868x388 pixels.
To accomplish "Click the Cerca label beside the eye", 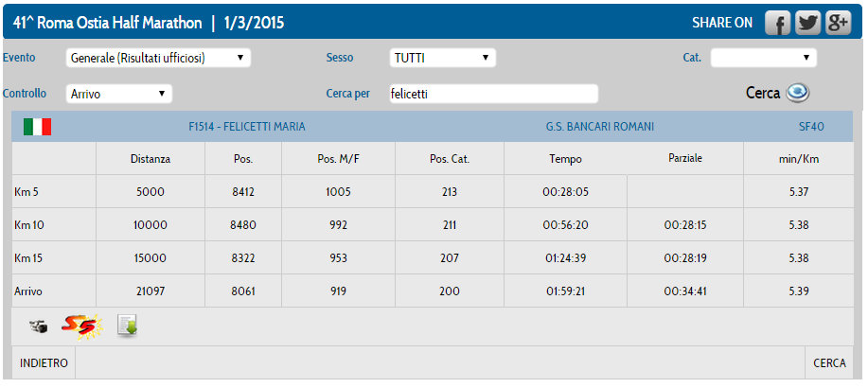I will tap(762, 94).
